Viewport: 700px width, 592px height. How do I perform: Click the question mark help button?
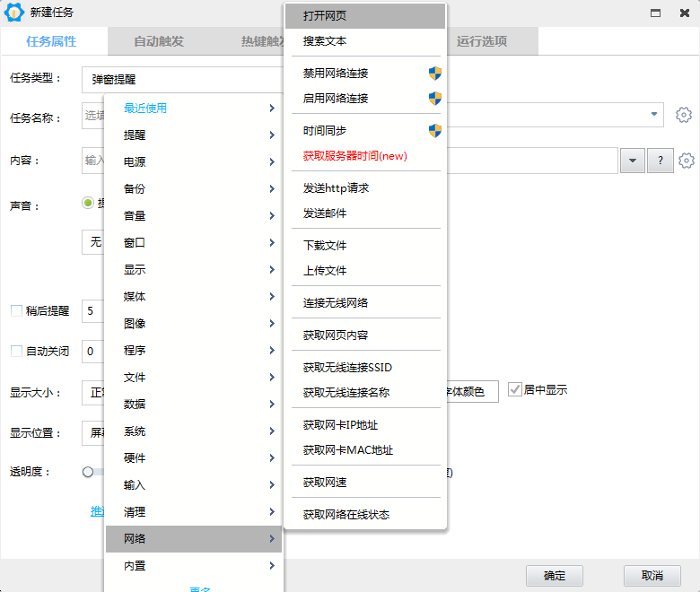[661, 161]
